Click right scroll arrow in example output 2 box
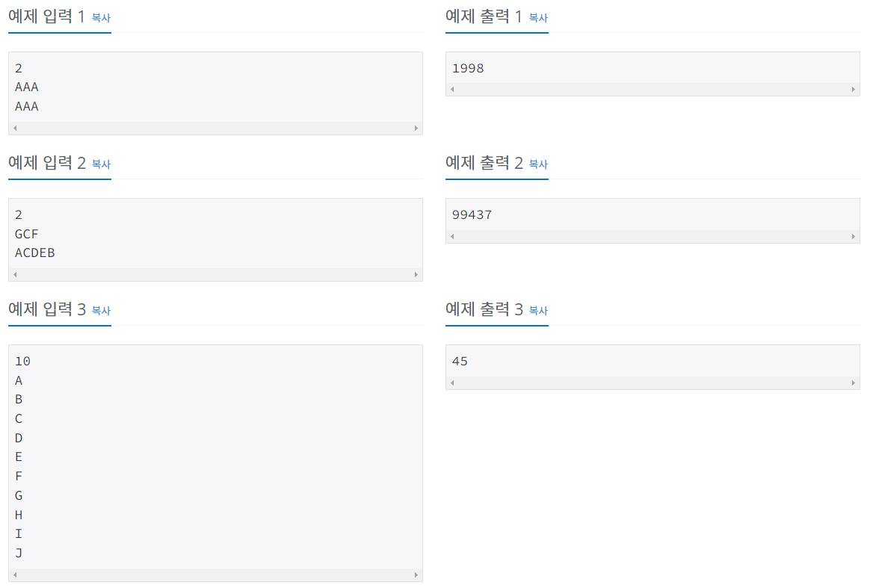This screenshot has height=588, width=873. tap(853, 236)
